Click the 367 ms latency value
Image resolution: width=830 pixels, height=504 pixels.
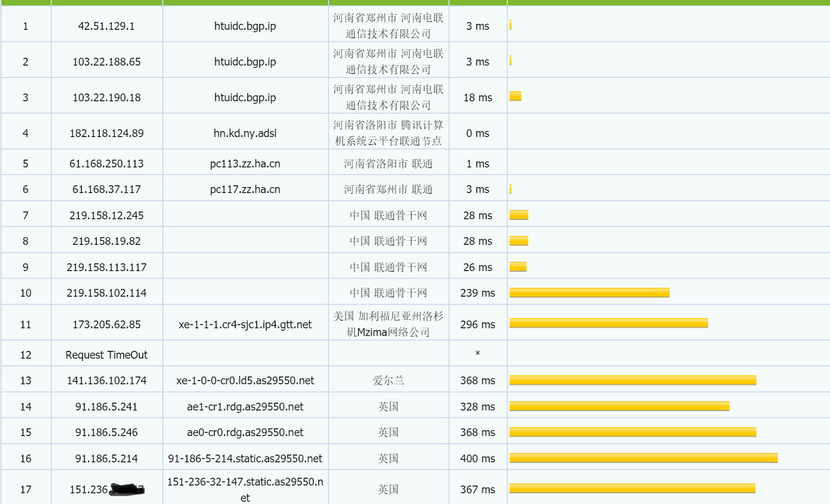tap(478, 490)
